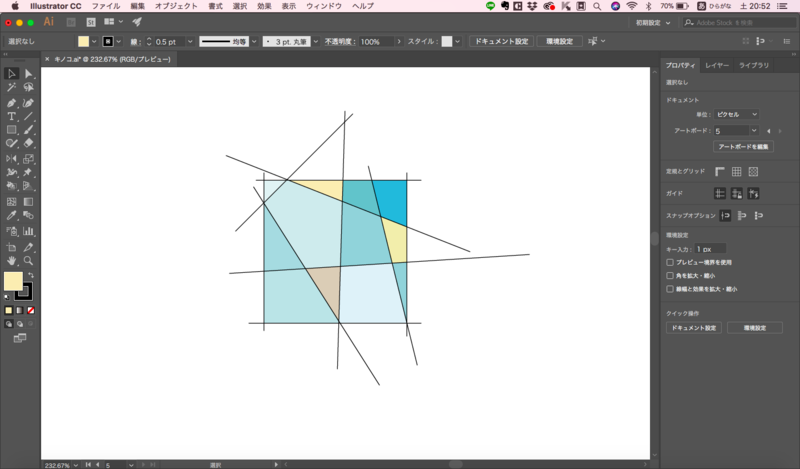The height and width of the screenshot is (469, 800).
Task: Open the 均等 stroke profile dropdown
Action: 254,41
